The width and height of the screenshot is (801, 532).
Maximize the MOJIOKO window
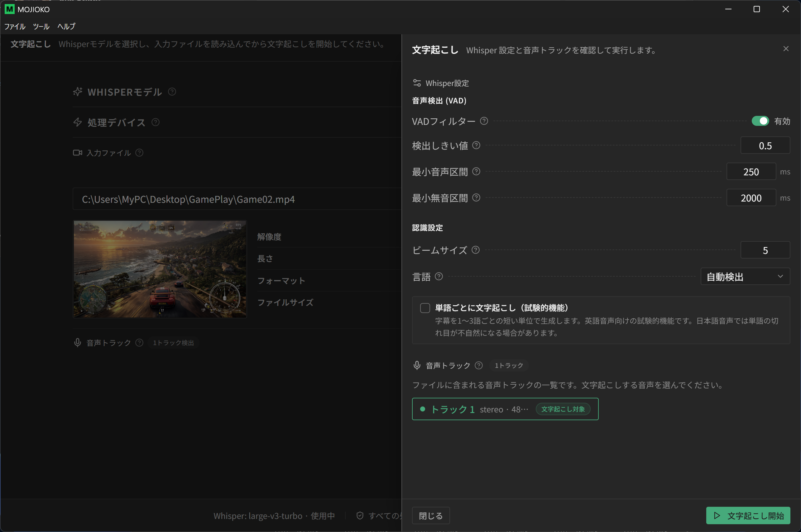[x=756, y=9]
